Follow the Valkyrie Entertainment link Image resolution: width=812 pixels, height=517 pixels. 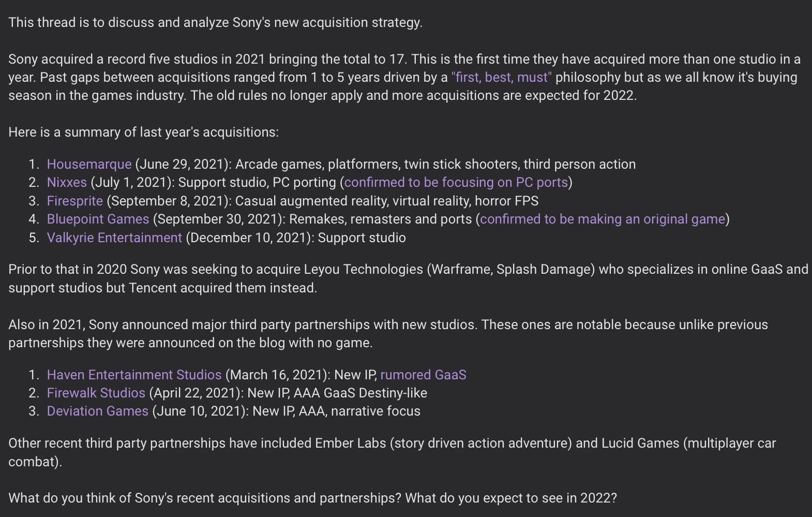coord(114,238)
